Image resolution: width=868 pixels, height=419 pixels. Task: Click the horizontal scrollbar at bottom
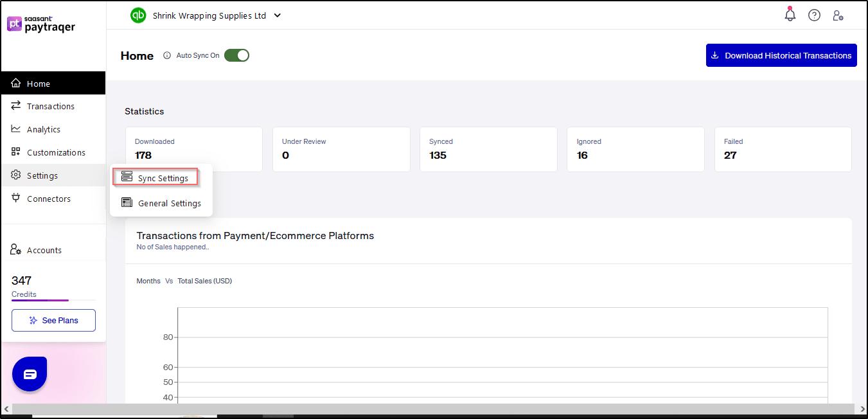point(434,409)
